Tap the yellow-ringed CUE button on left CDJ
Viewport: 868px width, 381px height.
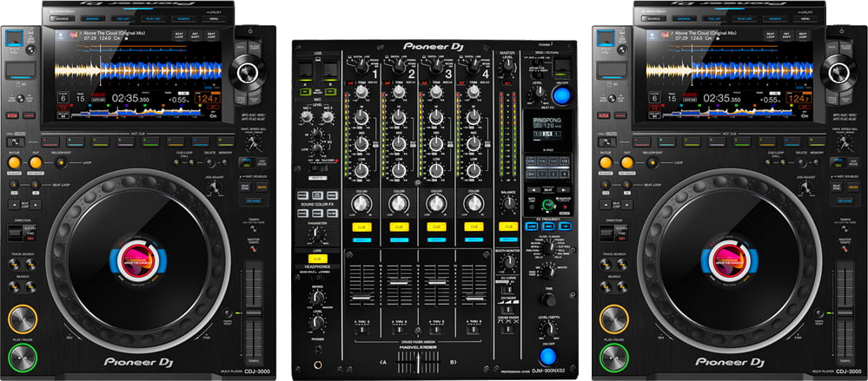pyautogui.click(x=22, y=319)
